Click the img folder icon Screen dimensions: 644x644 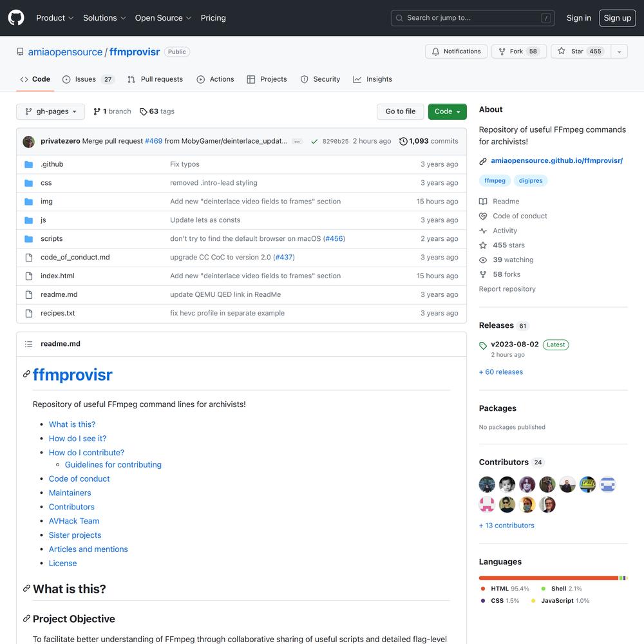pyautogui.click(x=29, y=201)
